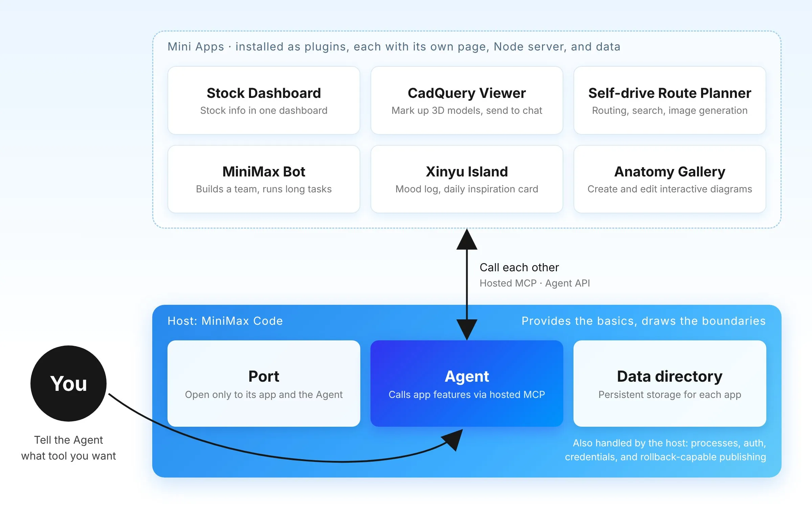Viewport: 812px width, 508px height.
Task: Click the Self-drive Route Planner card
Action: 670,100
